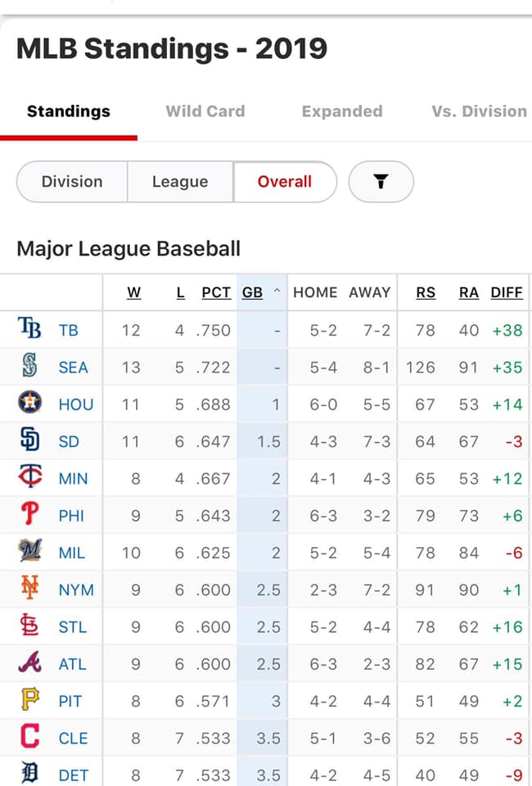Click the Tampa Bay Rays logo

pyautogui.click(x=29, y=327)
